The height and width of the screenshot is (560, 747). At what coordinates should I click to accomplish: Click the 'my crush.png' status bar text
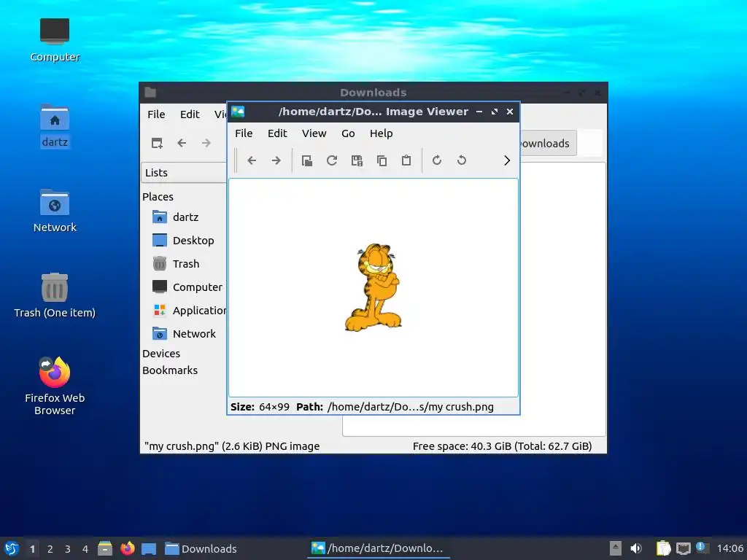232,446
